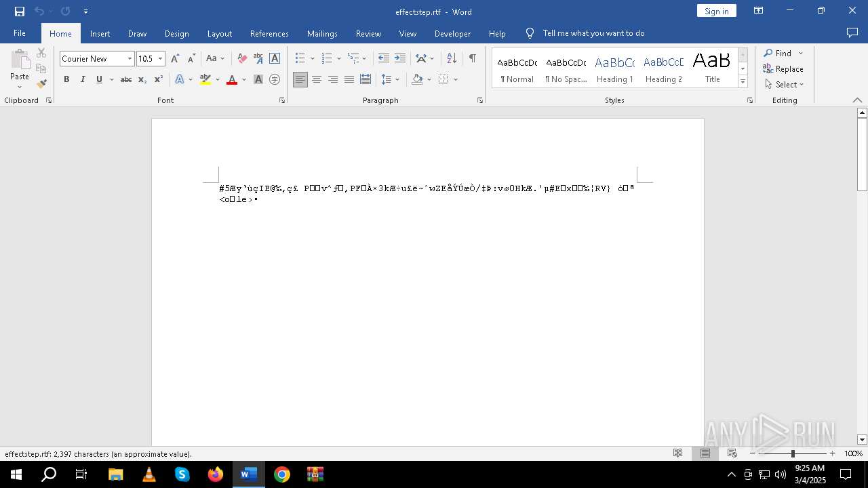Apply subscript formatting
The width and height of the screenshot is (868, 488).
tap(142, 79)
